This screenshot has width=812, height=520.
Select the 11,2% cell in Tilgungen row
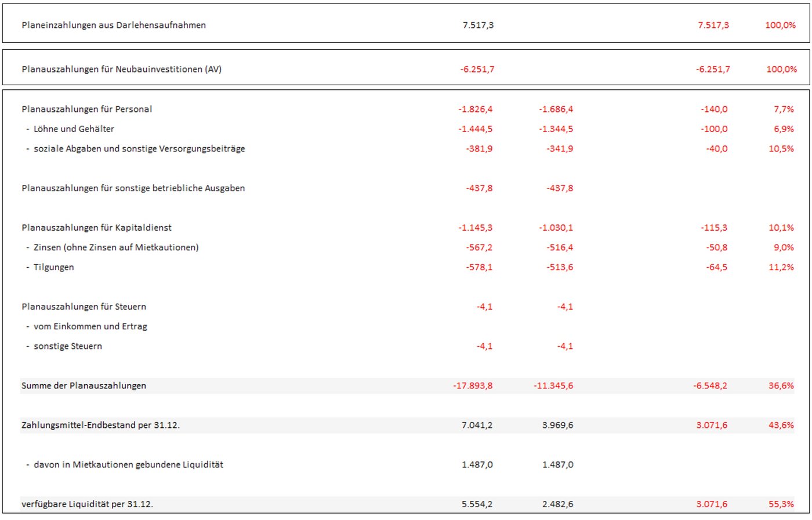click(781, 267)
